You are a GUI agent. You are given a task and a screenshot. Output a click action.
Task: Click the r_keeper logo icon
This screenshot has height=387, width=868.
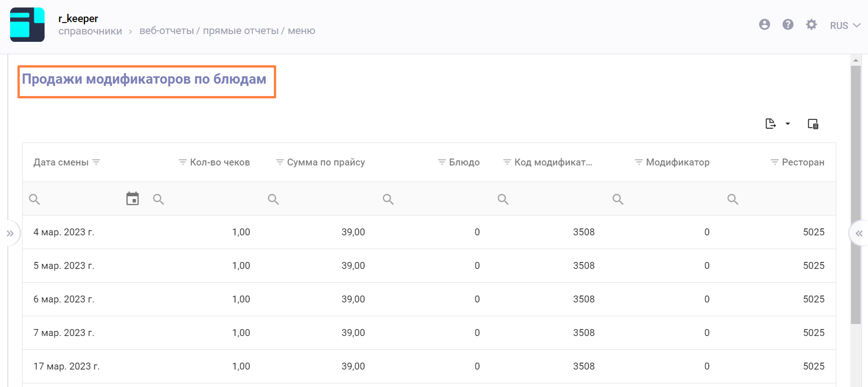tap(27, 25)
